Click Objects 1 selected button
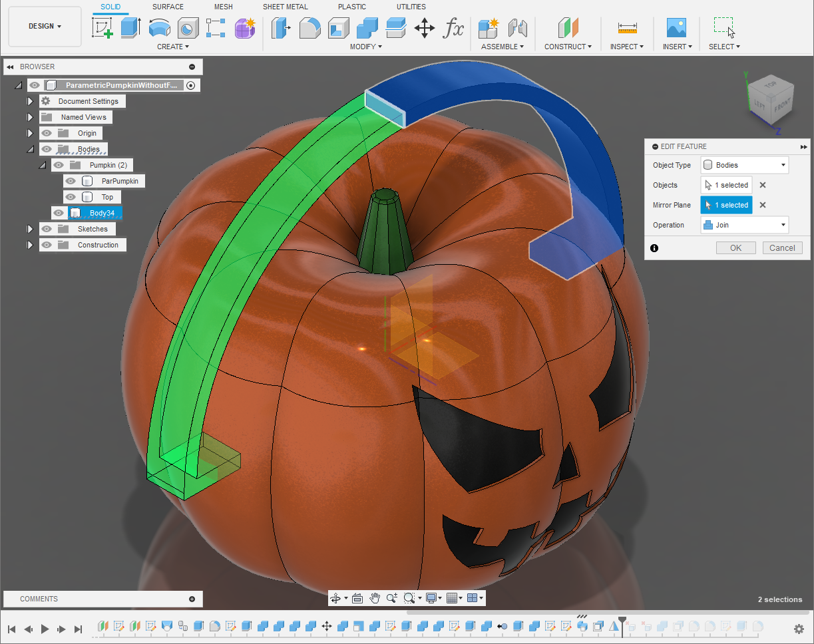Image resolution: width=814 pixels, height=644 pixels. pos(726,185)
